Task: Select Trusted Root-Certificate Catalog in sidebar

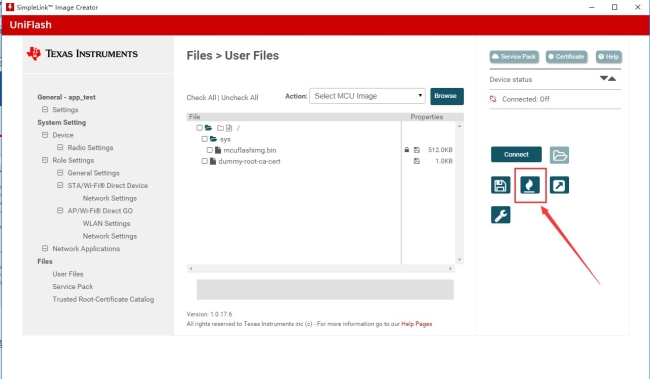Action: (x=103, y=299)
